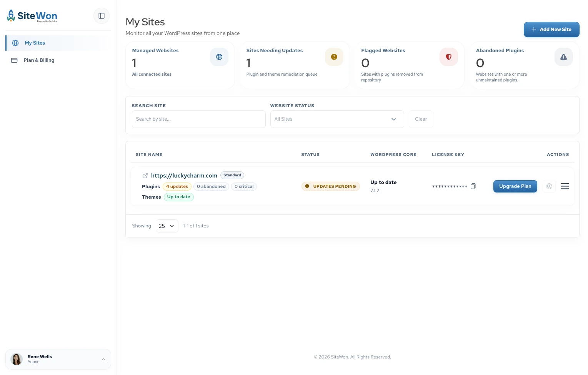Image resolution: width=588 pixels, height=375 pixels.
Task: Expand the Rene Wells user menu chevron
Action: tap(103, 359)
